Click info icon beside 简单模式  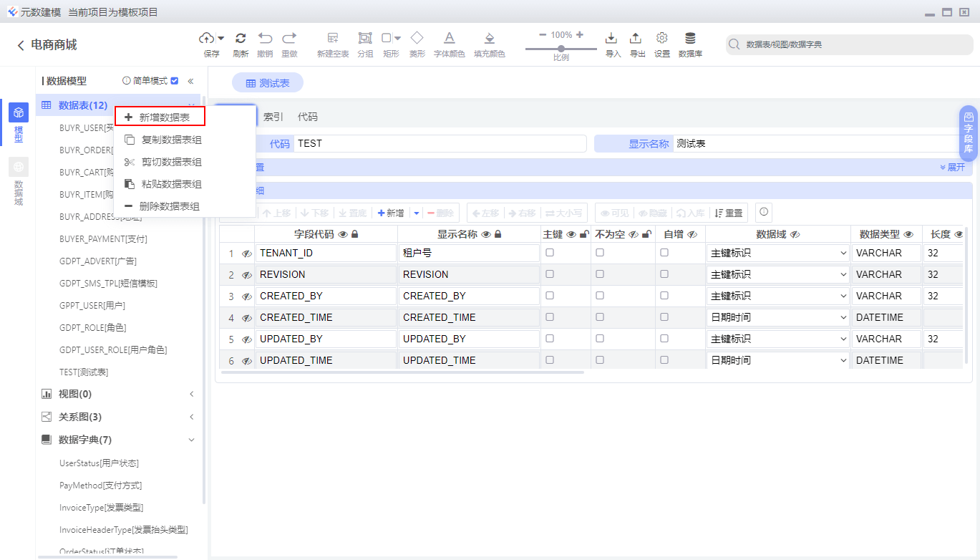click(x=127, y=81)
